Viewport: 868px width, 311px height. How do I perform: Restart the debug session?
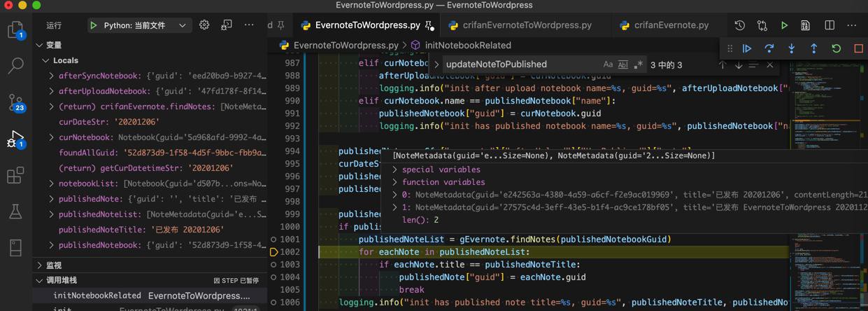(x=837, y=48)
